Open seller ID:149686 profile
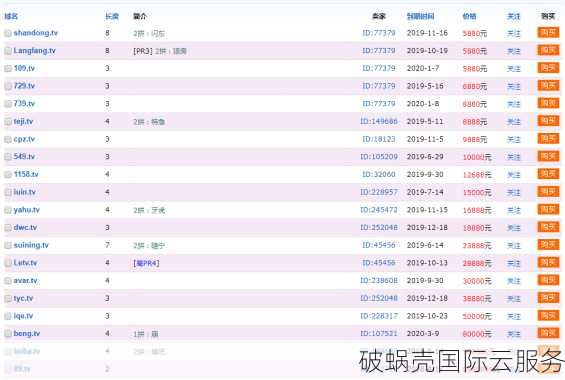The image size is (565, 380). (379, 121)
